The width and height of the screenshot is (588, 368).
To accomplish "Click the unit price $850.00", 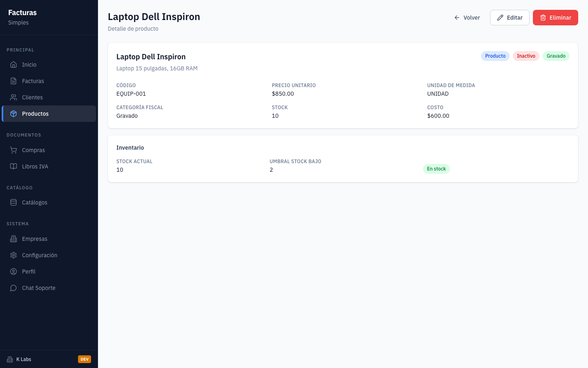I will 283,94.
